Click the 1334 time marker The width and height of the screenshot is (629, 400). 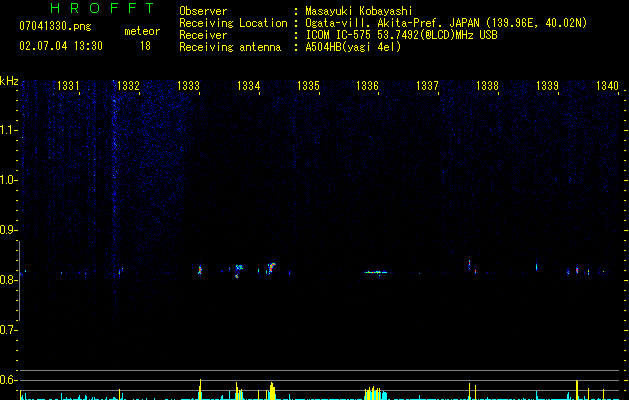[x=248, y=86]
